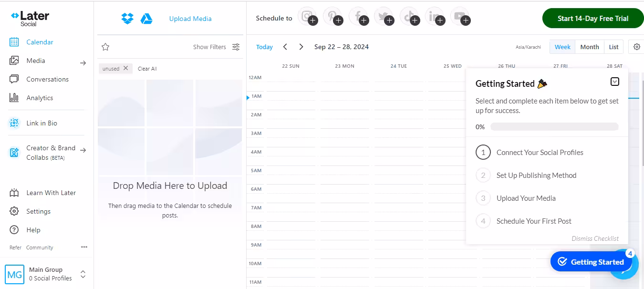Open the three-dots more menu
644x289 pixels.
coord(84,247)
